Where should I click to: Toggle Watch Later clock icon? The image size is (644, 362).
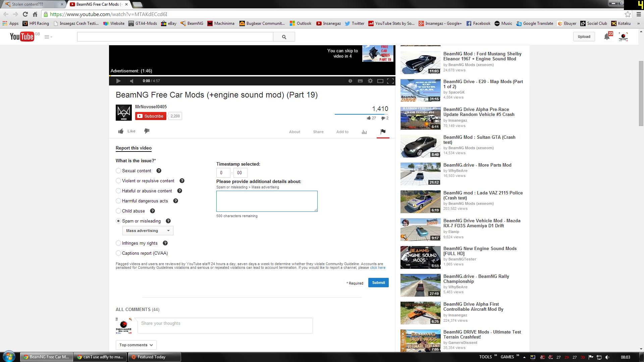[350, 81]
